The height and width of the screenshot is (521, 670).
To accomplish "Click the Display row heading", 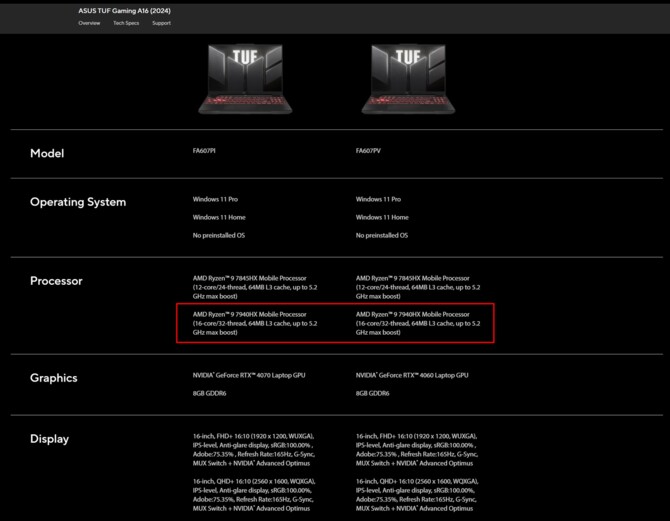I will tap(49, 439).
